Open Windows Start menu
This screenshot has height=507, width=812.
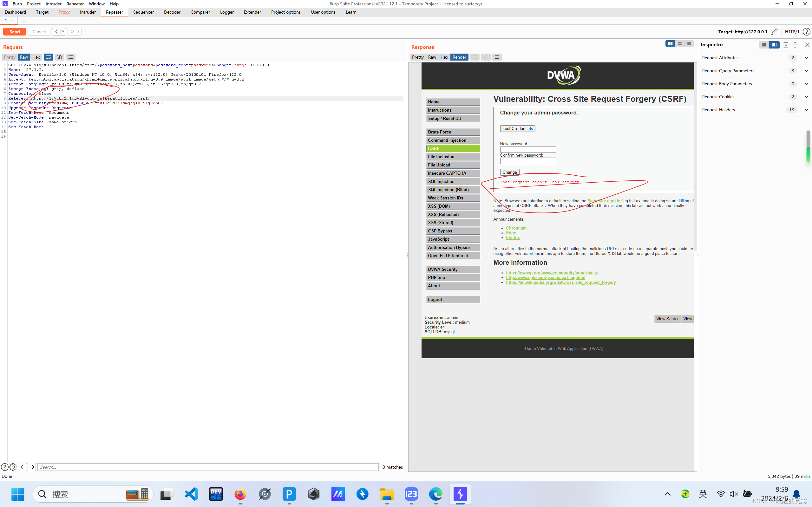[x=17, y=494]
